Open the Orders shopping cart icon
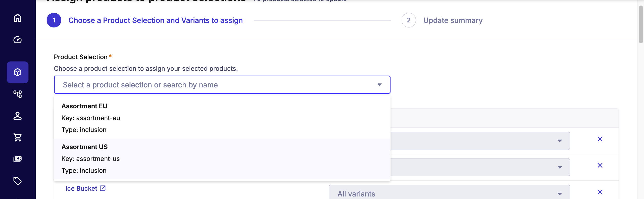644x199 pixels. point(17,137)
